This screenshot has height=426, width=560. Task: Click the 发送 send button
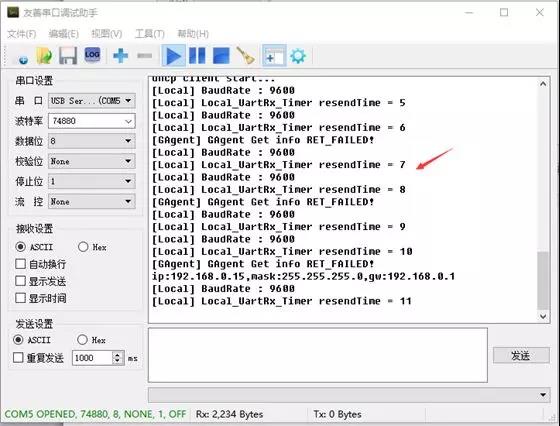point(521,355)
